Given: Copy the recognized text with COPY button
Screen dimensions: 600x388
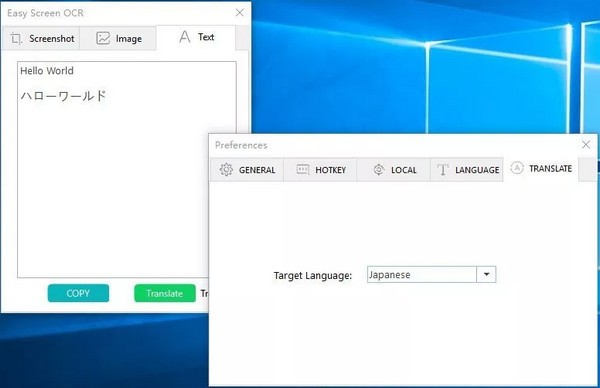Looking at the screenshot, I should [78, 293].
